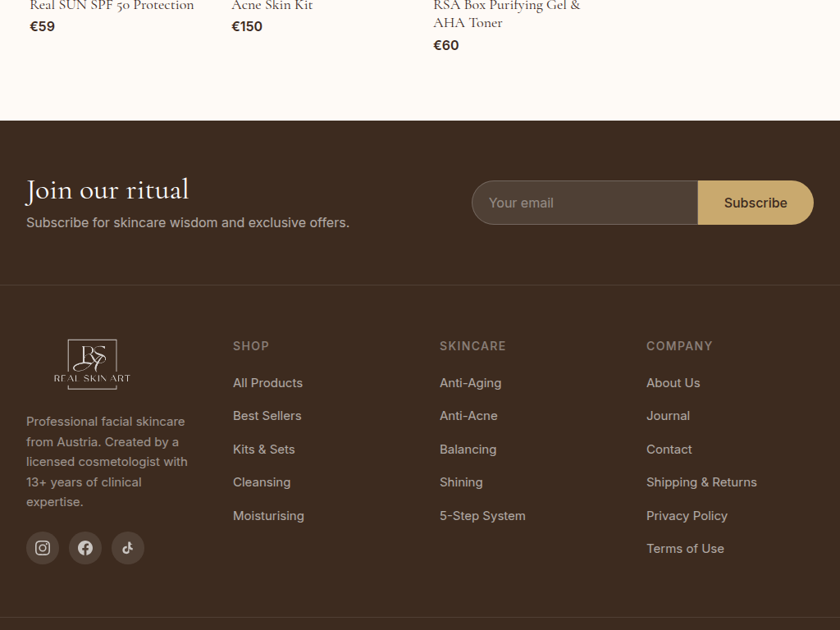Open the About Us page
Image resolution: width=840 pixels, height=630 pixels.
(x=673, y=383)
